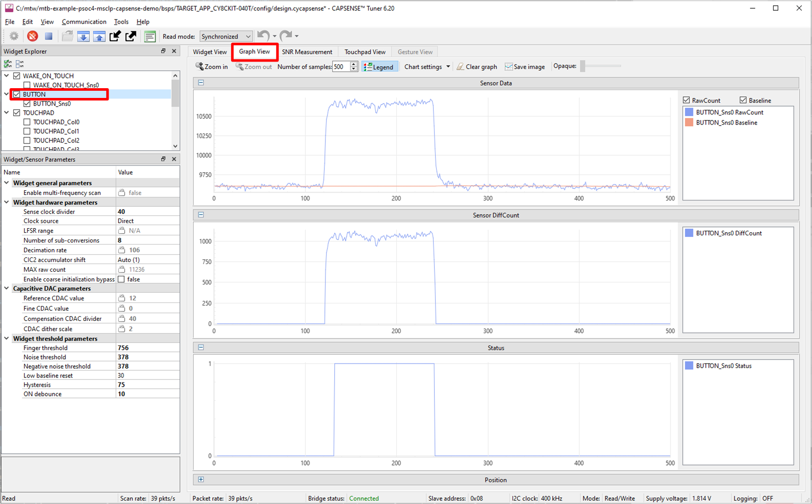
Task: Click the Import arrow icon
Action: click(115, 36)
